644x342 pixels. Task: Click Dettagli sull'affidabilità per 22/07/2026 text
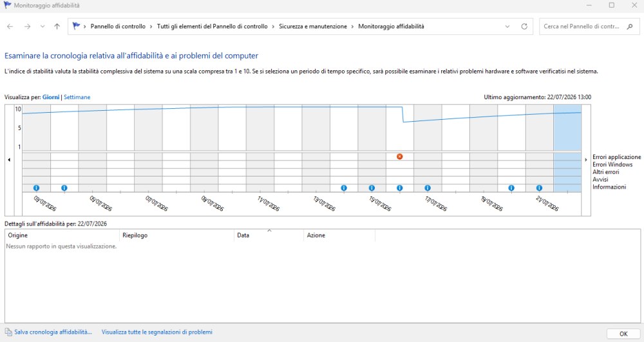[55, 223]
